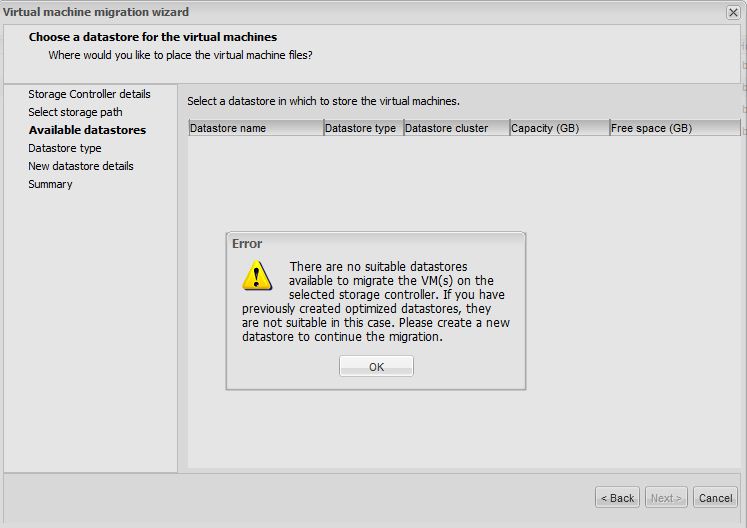Screen dimensions: 747x528
Task: Go to Storage Controller details step
Action: click(89, 94)
